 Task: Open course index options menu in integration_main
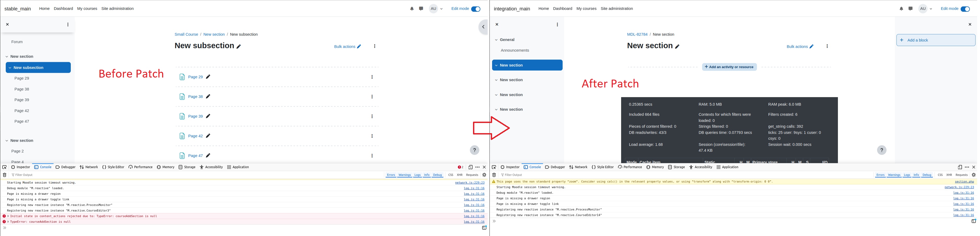pyautogui.click(x=557, y=24)
